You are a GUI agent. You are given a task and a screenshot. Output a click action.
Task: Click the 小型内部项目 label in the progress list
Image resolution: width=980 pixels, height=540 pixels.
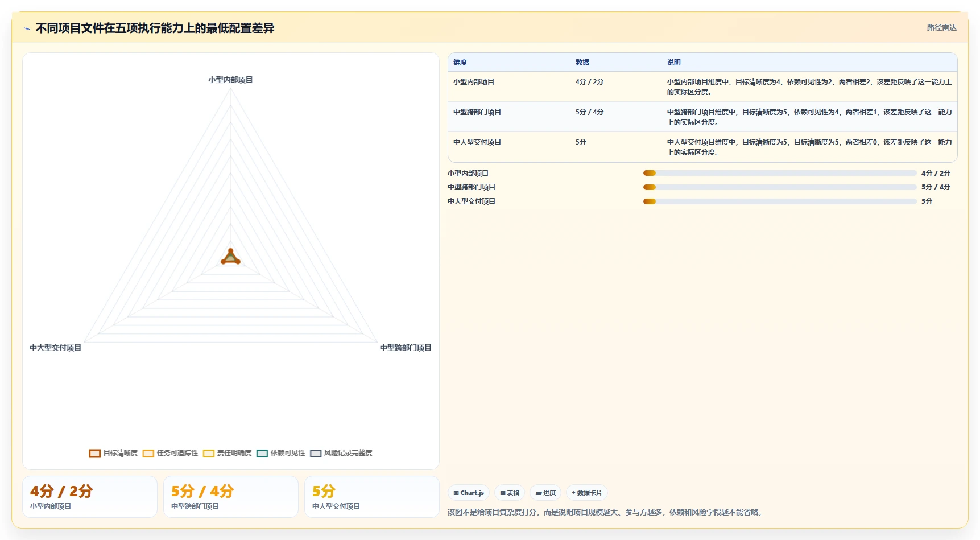[x=468, y=174]
